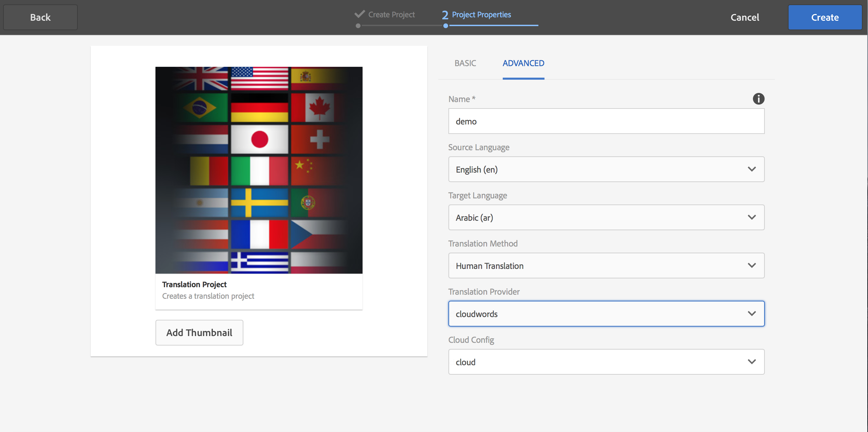
Task: Click Cancel in the top bar
Action: pyautogui.click(x=745, y=17)
